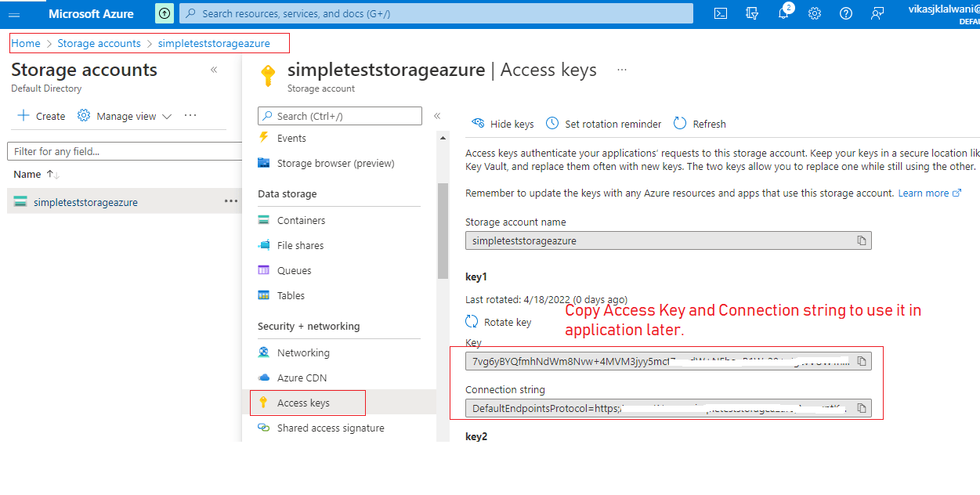Viewport: 980px width, 495px height.
Task: Collapse the Storage accounts list panel
Action: click(x=214, y=70)
